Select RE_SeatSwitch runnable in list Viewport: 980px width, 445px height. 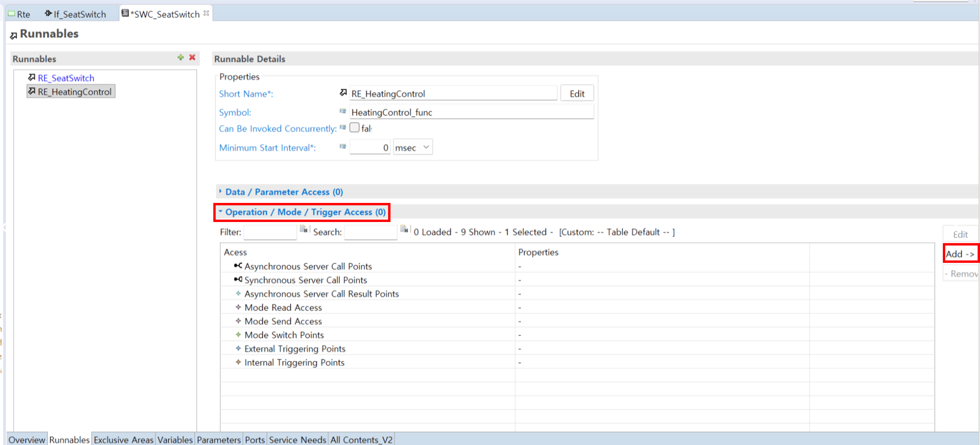coord(66,78)
